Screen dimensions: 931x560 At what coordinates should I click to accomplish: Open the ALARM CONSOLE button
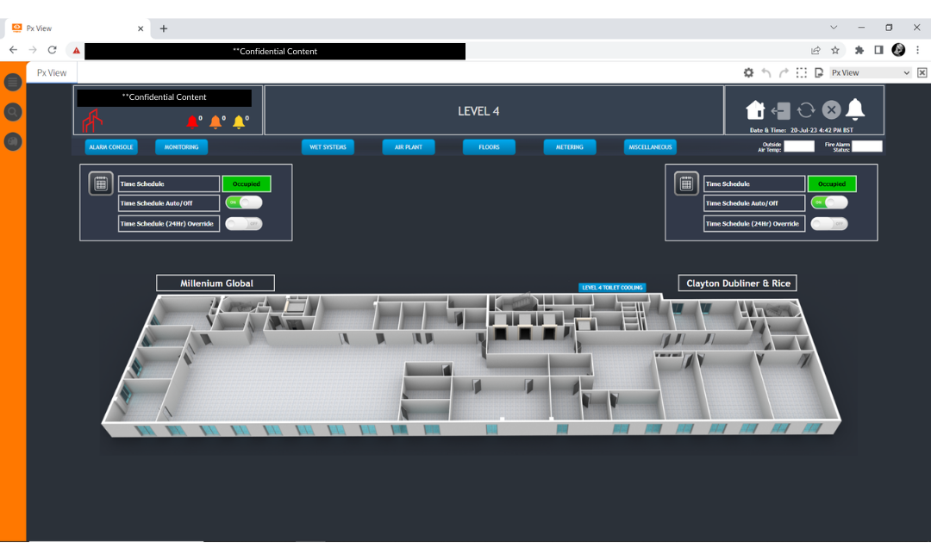pyautogui.click(x=110, y=146)
